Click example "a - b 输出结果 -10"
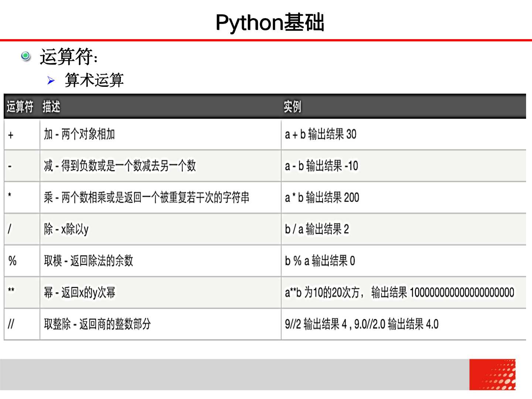The height and width of the screenshot is (399, 532). click(321, 166)
